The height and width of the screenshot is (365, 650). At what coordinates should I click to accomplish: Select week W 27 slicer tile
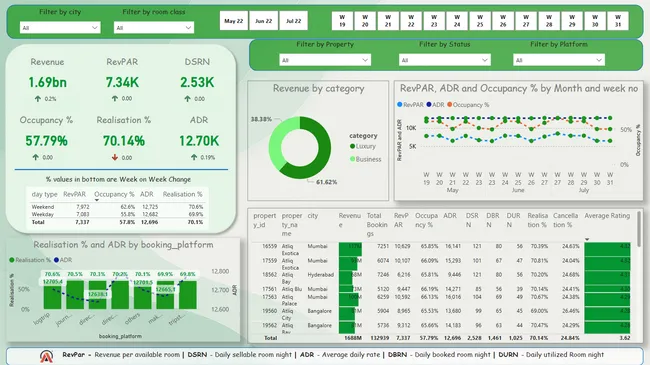click(x=526, y=21)
